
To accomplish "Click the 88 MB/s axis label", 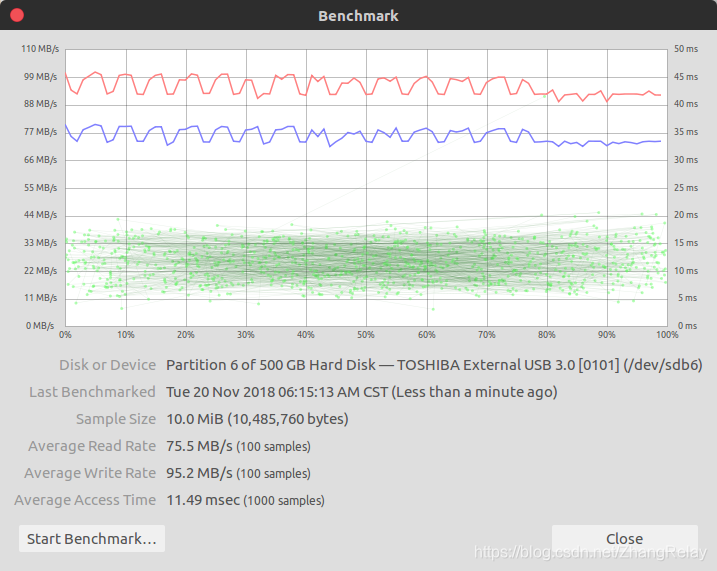I will pyautogui.click(x=41, y=104).
